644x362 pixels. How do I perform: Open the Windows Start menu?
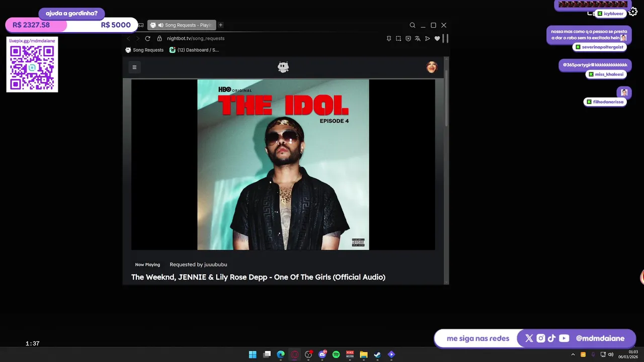[253, 354]
